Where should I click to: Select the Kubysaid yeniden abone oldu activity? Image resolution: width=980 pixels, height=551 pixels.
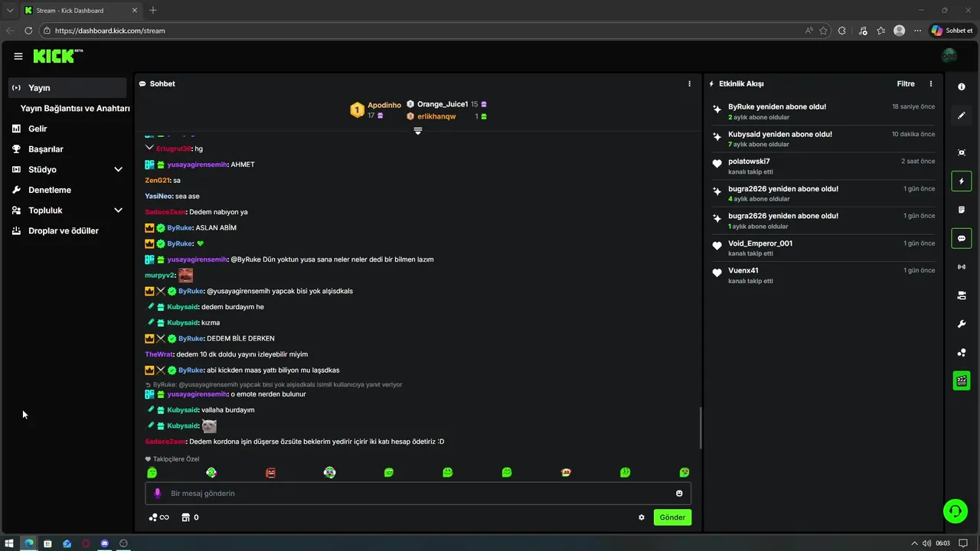tap(824, 139)
